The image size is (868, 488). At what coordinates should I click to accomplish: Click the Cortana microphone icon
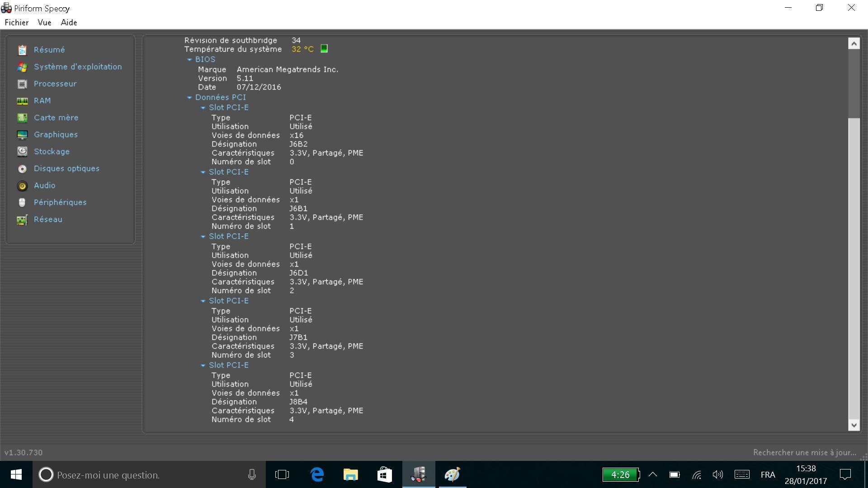pos(252,474)
